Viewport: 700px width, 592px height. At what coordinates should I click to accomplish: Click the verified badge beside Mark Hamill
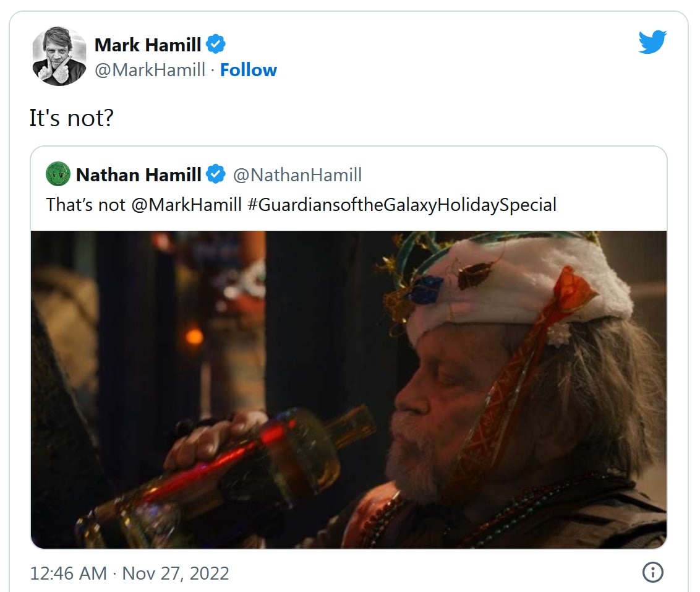point(216,45)
